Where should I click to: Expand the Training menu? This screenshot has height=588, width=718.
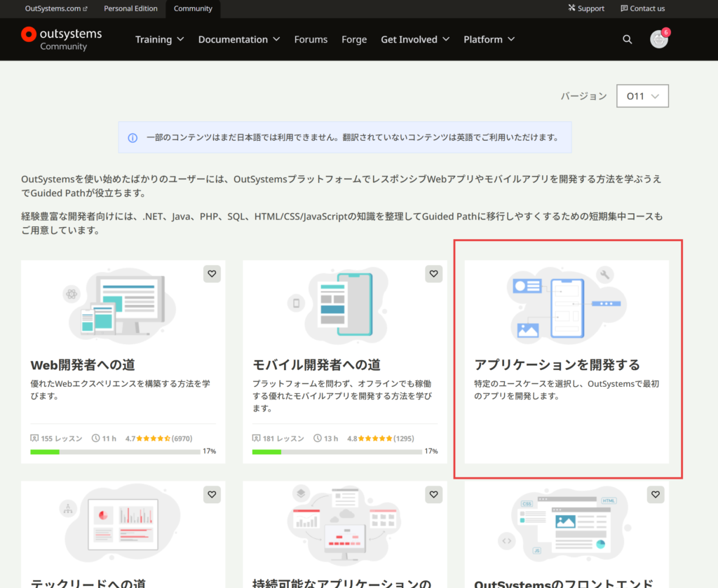tap(159, 39)
